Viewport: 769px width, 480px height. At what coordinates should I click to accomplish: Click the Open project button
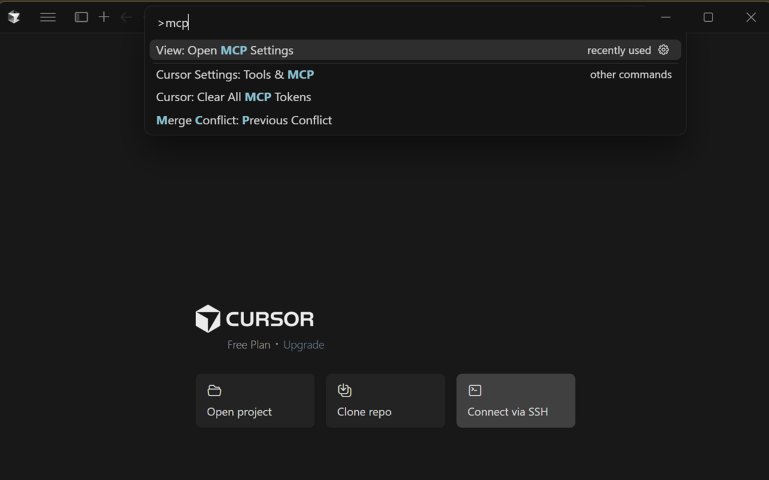pos(255,401)
